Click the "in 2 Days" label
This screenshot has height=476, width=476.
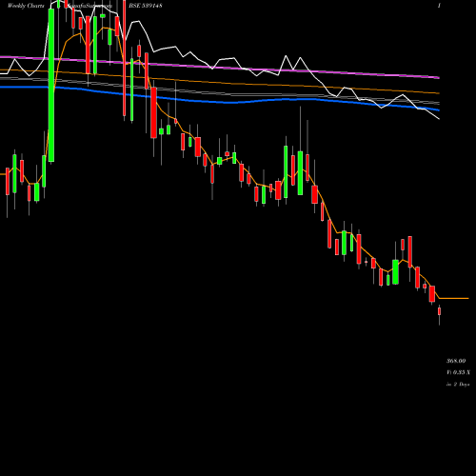pyautogui.click(x=458, y=385)
